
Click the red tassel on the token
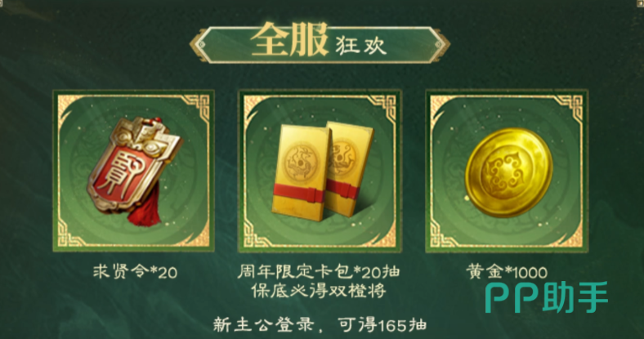(x=145, y=212)
